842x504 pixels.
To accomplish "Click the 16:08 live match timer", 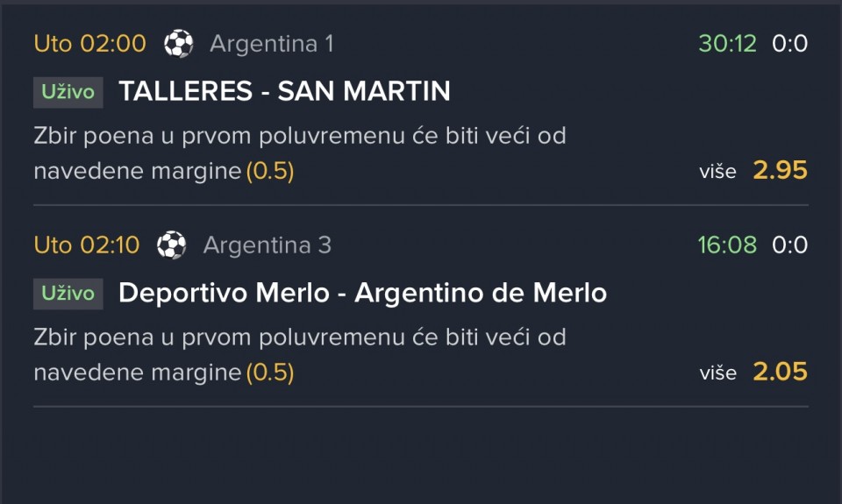I will tap(727, 245).
